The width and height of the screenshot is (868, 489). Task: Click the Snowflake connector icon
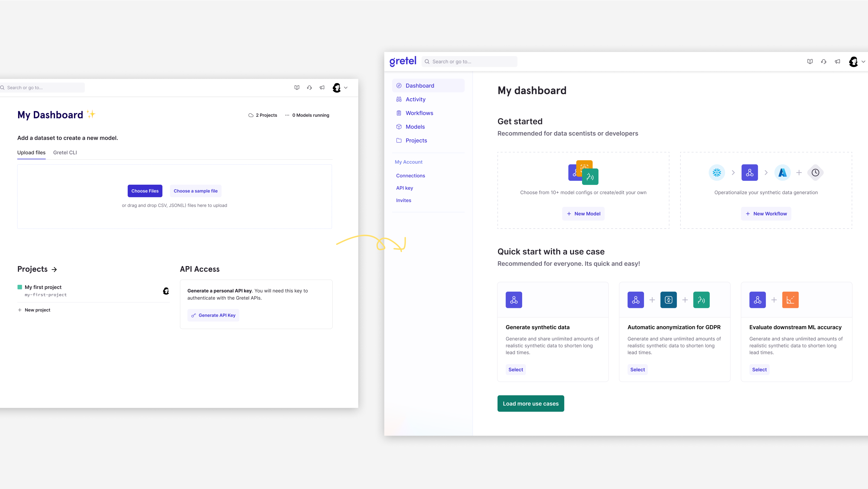[717, 173]
